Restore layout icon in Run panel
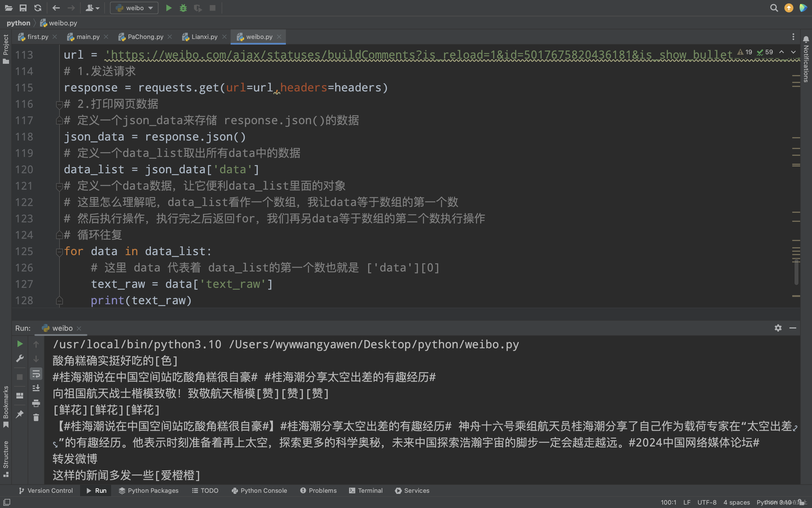The height and width of the screenshot is (508, 812). coord(20,395)
